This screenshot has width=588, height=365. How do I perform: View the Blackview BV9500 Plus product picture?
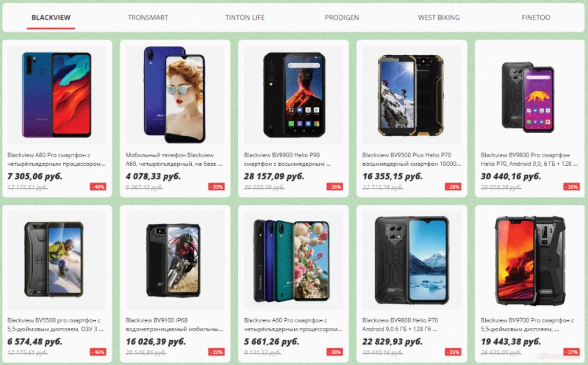pyautogui.click(x=412, y=95)
